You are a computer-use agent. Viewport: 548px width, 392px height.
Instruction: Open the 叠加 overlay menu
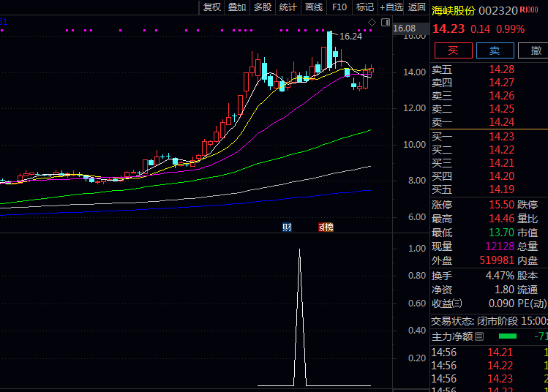click(x=237, y=7)
